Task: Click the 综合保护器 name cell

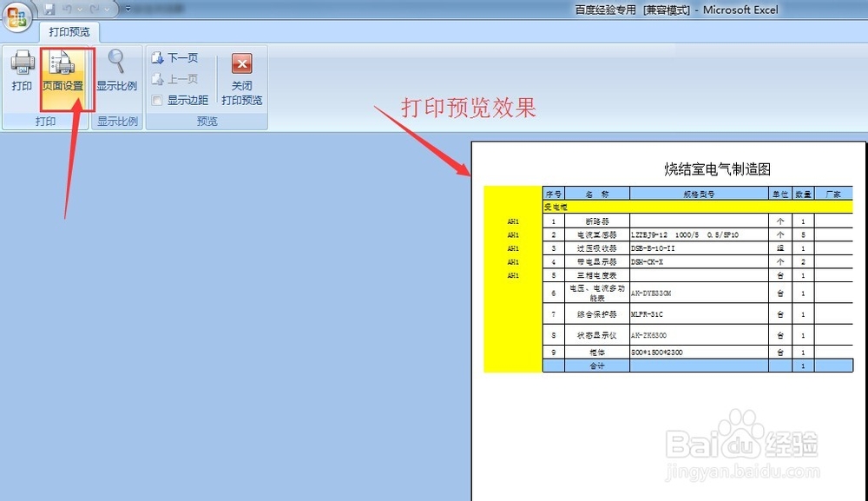Action: point(597,314)
